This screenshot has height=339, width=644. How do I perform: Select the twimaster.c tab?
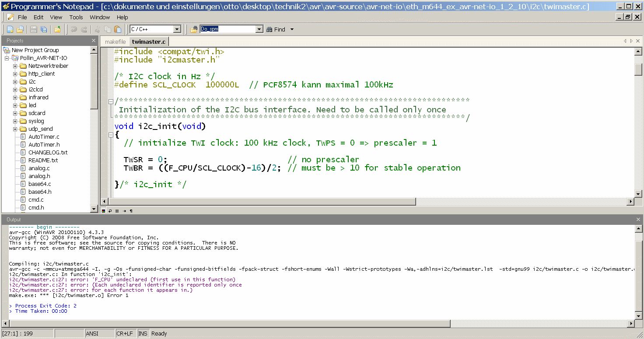[149, 42]
